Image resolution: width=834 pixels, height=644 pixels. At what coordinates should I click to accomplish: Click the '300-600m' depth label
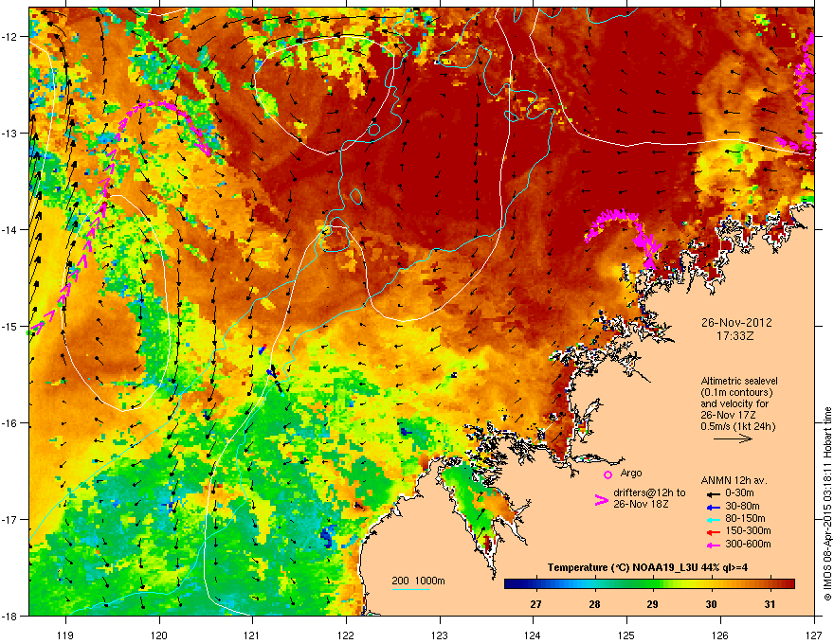[748, 544]
